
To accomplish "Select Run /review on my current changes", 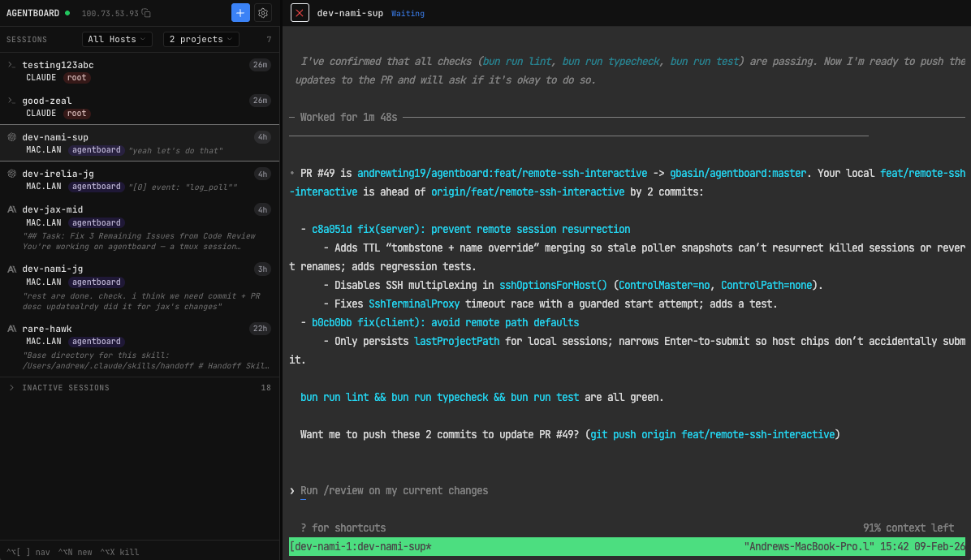I will tap(395, 490).
